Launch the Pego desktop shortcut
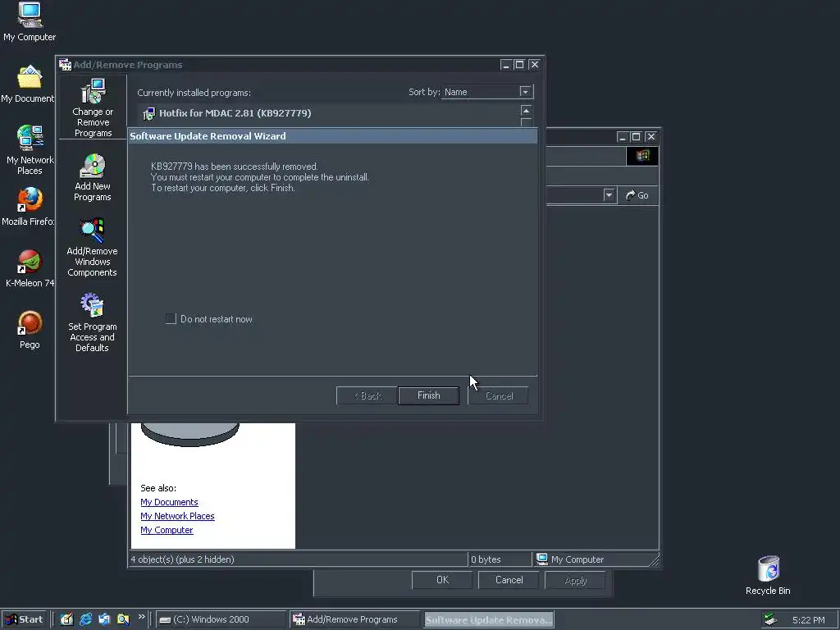Viewport: 840px width, 630px height. pos(30,330)
